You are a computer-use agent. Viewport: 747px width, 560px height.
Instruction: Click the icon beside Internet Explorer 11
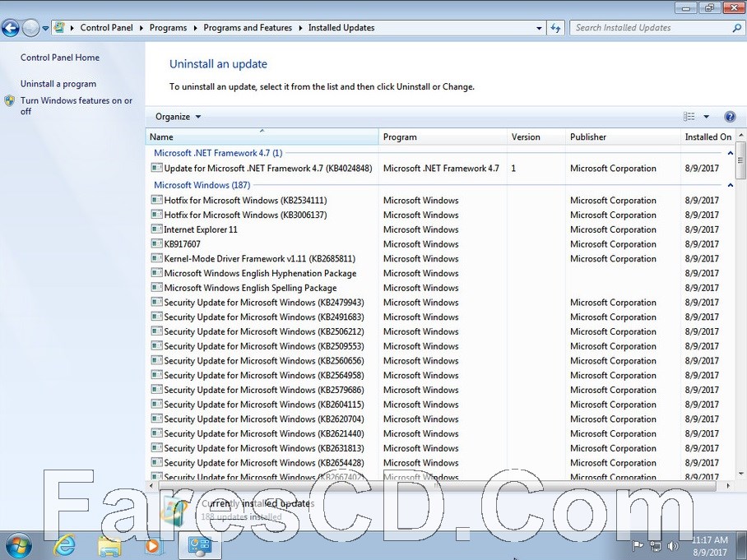click(156, 229)
